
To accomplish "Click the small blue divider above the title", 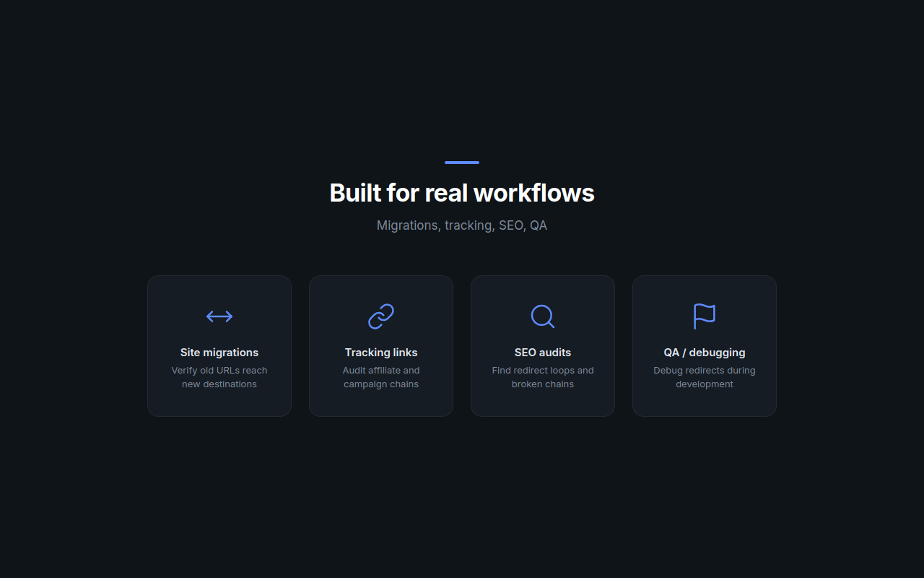I will tap(461, 163).
